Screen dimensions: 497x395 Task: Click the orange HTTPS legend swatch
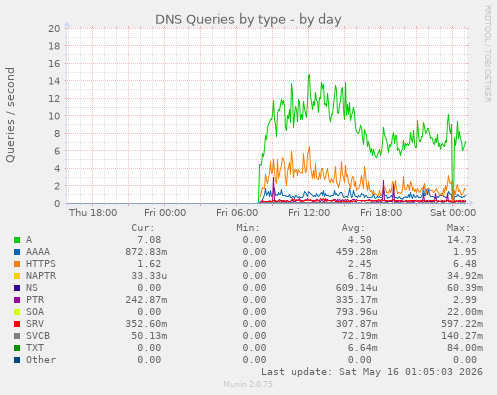pos(17,264)
